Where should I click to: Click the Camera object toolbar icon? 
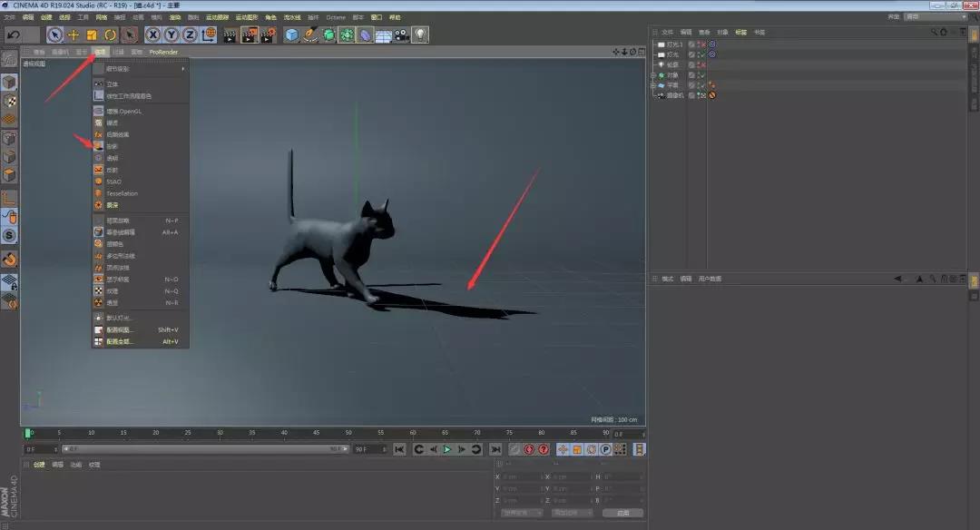402,34
